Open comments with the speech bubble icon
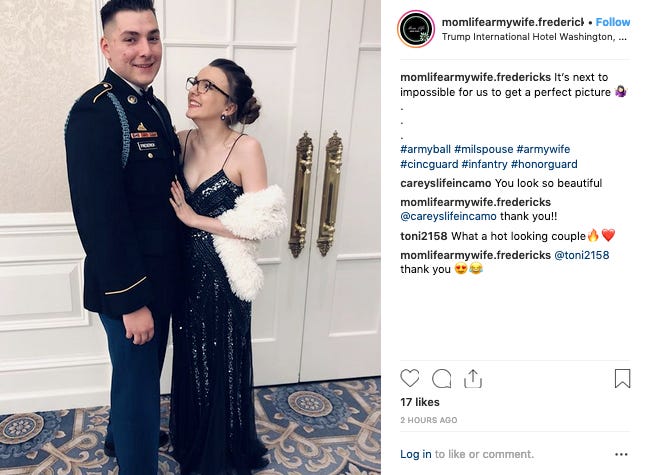Image resolution: width=645 pixels, height=475 pixels. 441,378
